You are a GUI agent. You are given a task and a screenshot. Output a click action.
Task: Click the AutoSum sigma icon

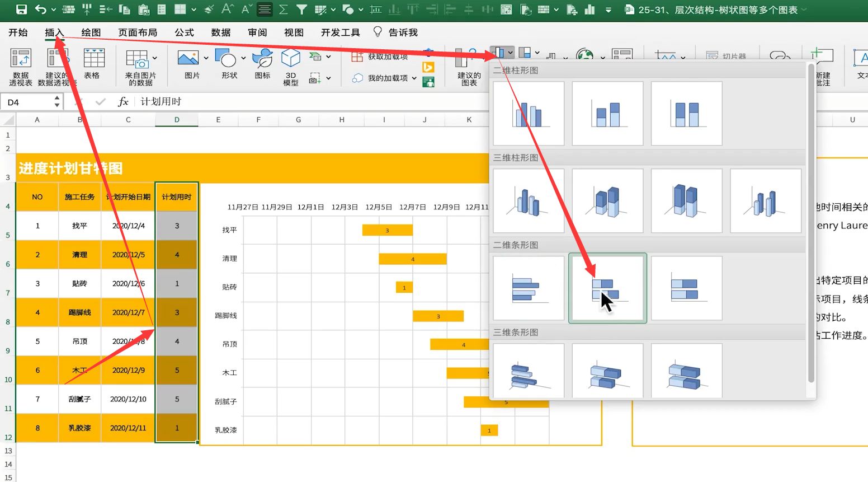284,10
